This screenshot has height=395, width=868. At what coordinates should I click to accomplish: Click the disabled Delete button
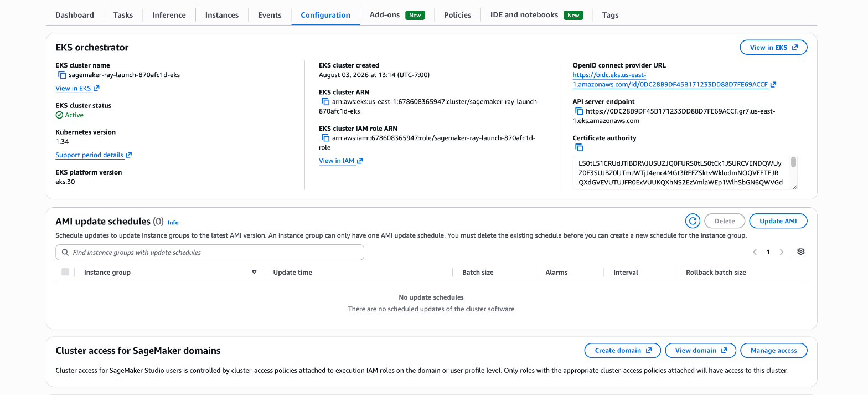725,221
